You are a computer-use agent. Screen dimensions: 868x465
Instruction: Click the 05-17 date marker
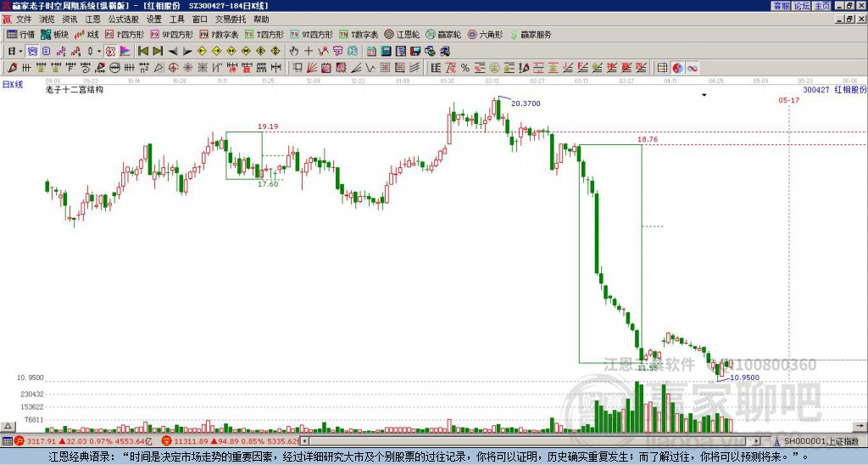tap(789, 100)
